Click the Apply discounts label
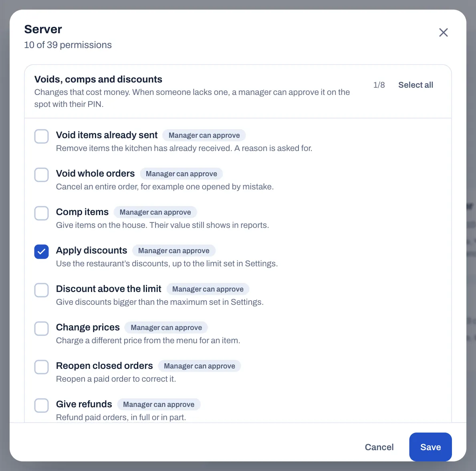Viewport: 476px width, 471px height. pos(92,250)
